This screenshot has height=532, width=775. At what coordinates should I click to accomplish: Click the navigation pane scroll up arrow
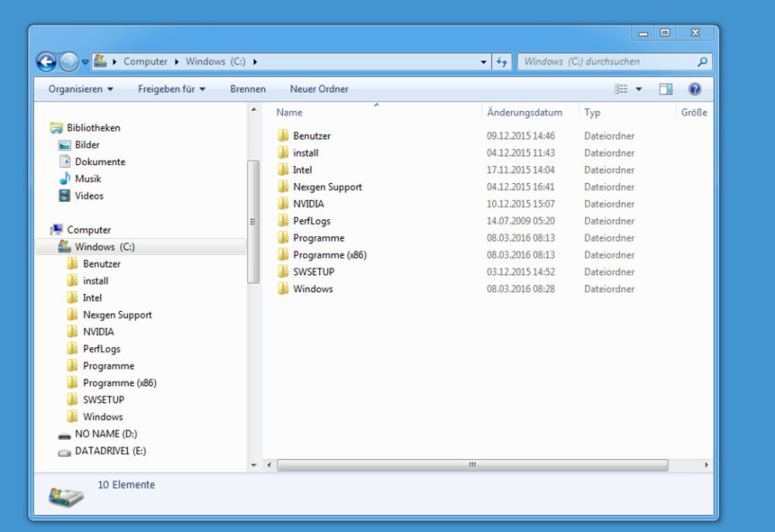point(253,110)
